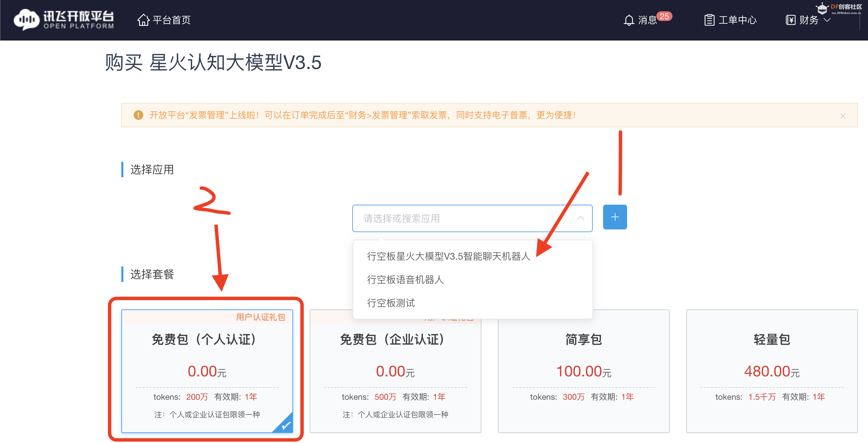Click the 500万 tokens value

385,397
